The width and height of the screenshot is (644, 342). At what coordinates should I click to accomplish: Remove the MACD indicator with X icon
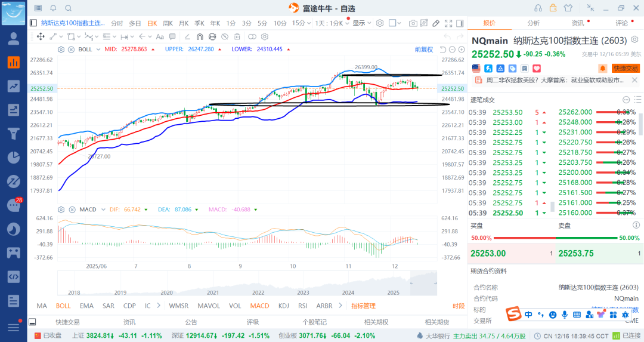[72, 209]
